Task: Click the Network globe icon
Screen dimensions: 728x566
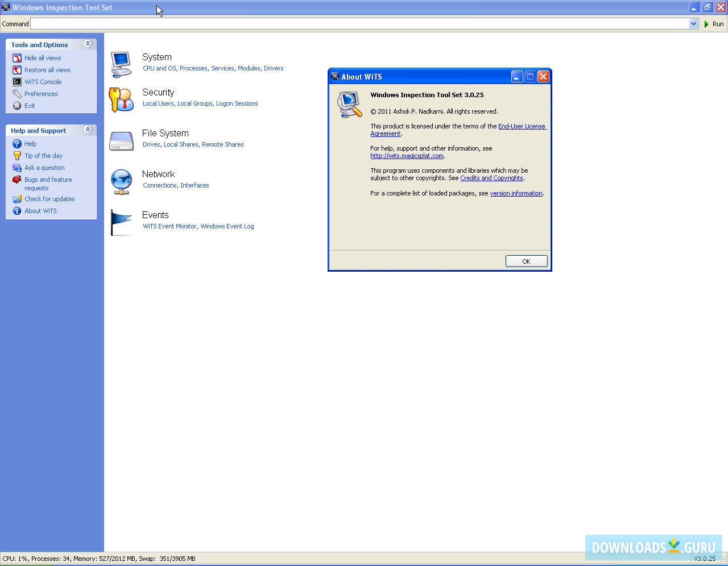Action: (x=121, y=182)
